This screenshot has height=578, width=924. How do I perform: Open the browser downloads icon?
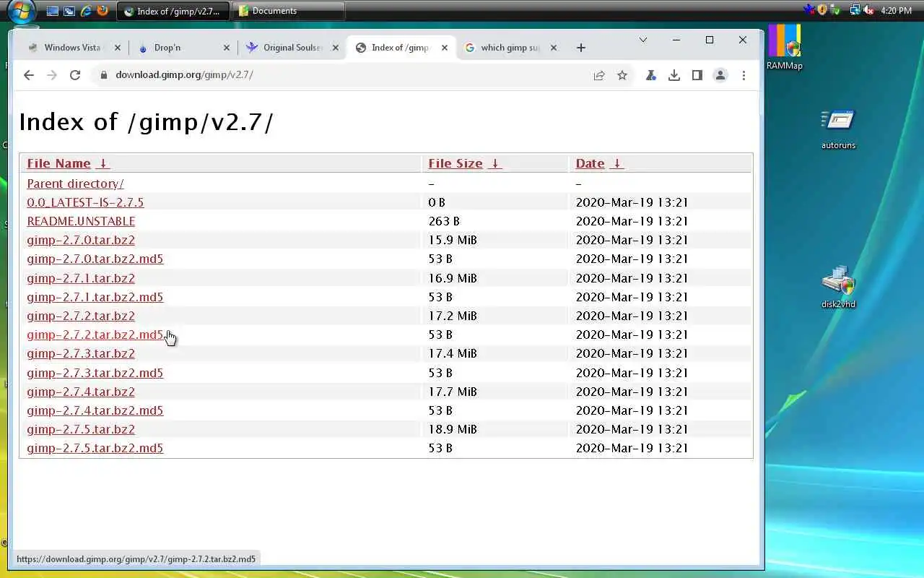click(x=674, y=75)
